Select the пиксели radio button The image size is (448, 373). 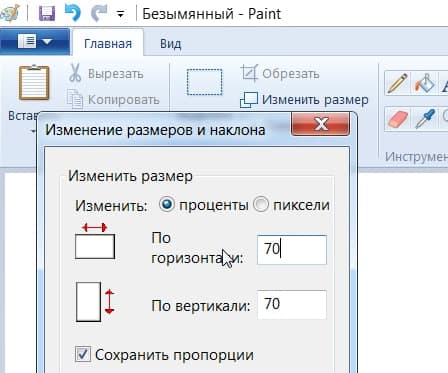tap(261, 204)
